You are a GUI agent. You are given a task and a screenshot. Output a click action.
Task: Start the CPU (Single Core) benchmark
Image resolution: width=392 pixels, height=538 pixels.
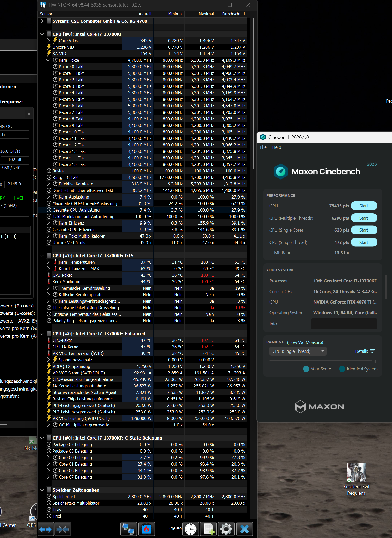click(x=364, y=230)
